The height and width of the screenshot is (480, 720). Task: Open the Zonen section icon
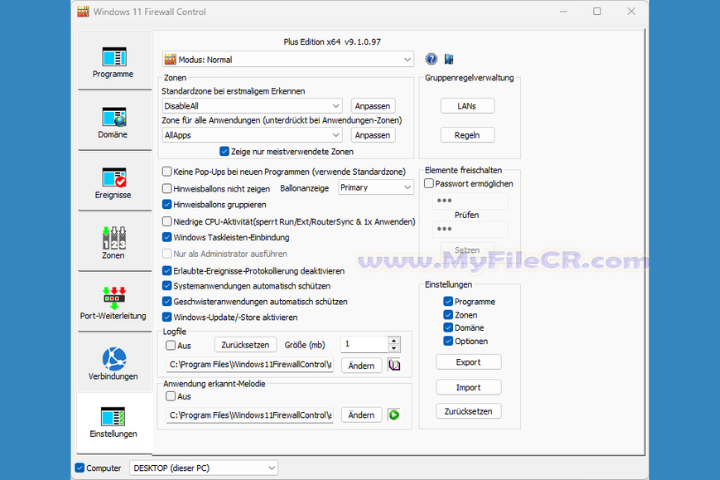(x=114, y=238)
